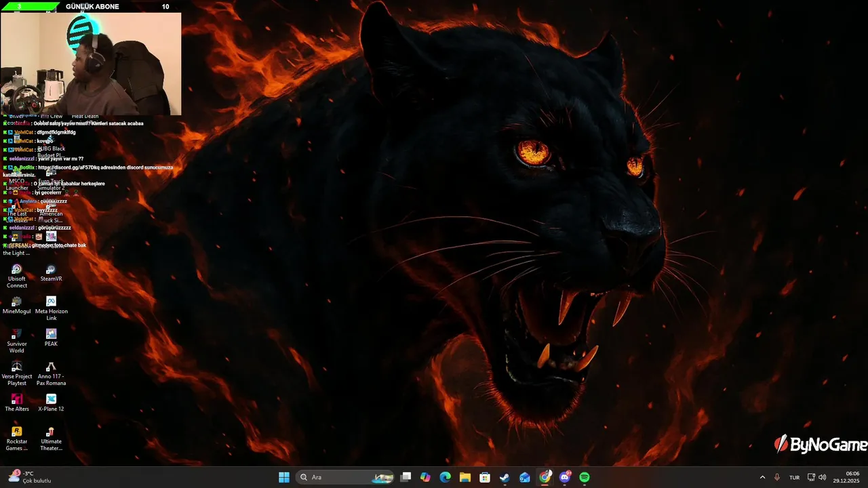Click the 'GÜNLÜK ABONE' goal label
868x488 pixels.
pos(92,6)
